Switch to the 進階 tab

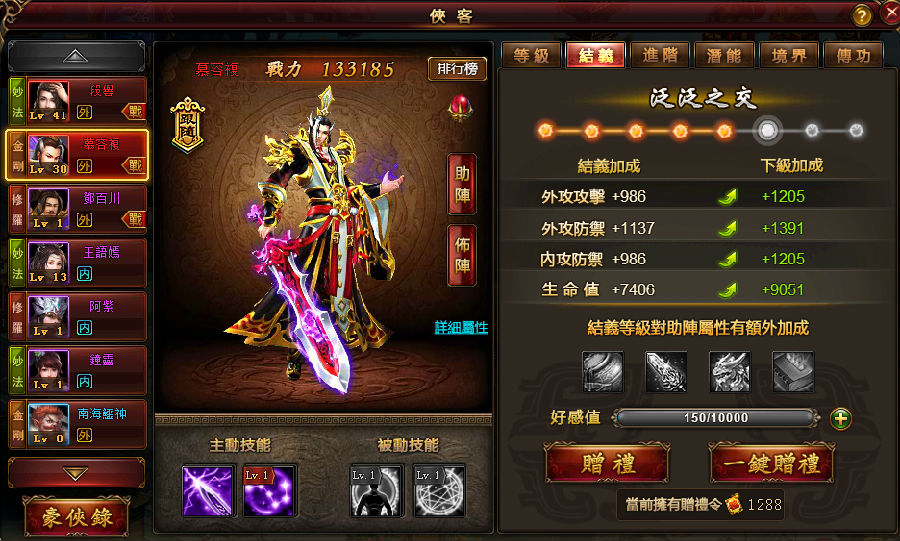click(660, 56)
